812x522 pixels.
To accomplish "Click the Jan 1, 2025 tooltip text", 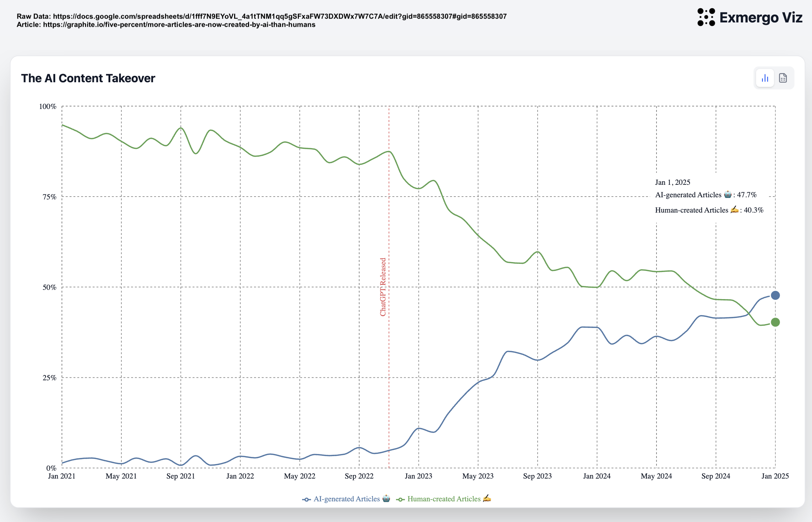I will pyautogui.click(x=672, y=182).
